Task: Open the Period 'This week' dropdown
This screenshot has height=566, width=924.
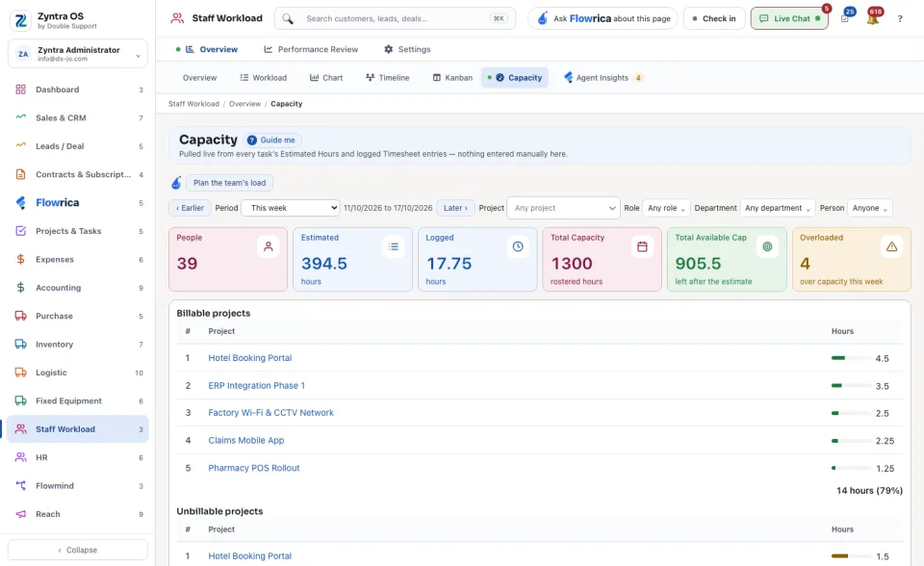Action: coord(291,208)
